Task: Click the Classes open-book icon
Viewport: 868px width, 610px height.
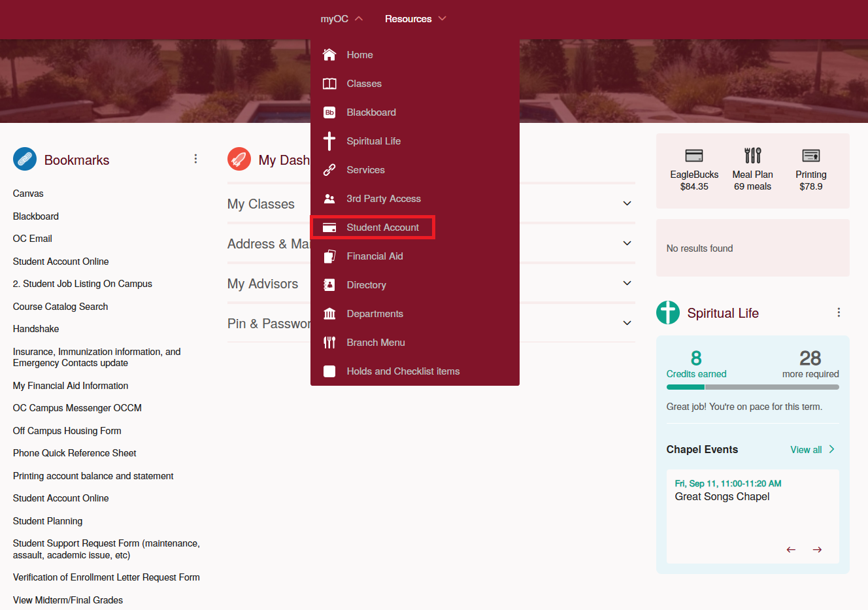Action: click(329, 84)
